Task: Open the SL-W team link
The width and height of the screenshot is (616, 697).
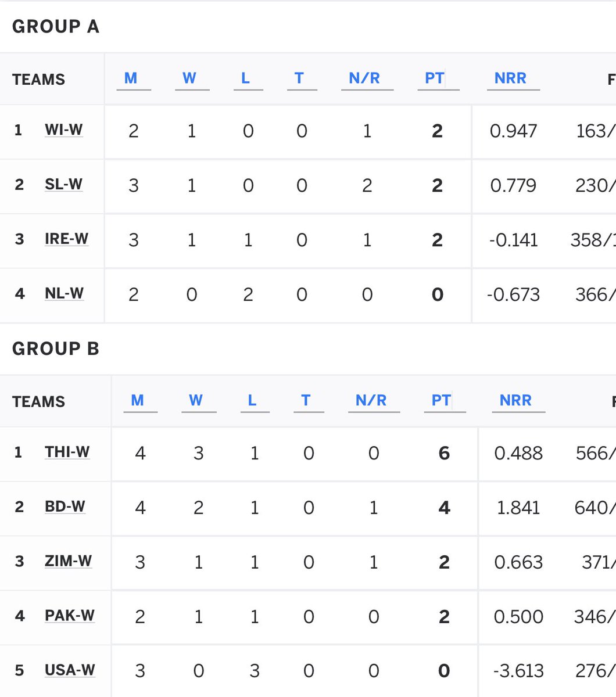Action: point(64,184)
